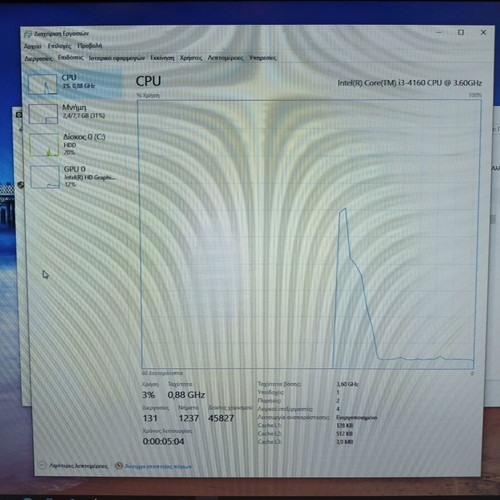Click the 1237 threads value
Screen dimensions: 500x500
pyautogui.click(x=189, y=418)
